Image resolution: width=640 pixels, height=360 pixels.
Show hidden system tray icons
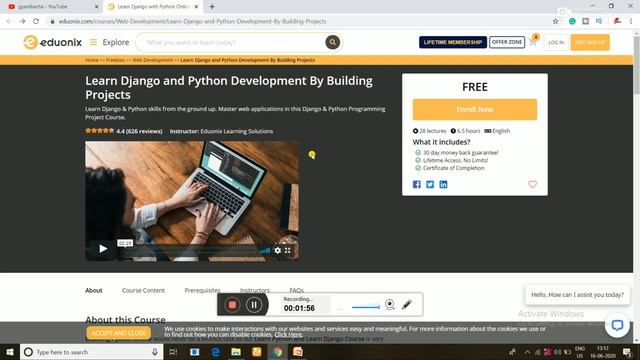coord(527,352)
